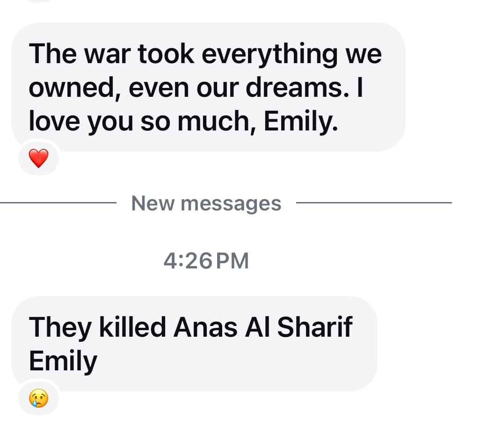Click the 'PM' part of the timestamp
Screen dimensions: 480x448
coord(233,261)
